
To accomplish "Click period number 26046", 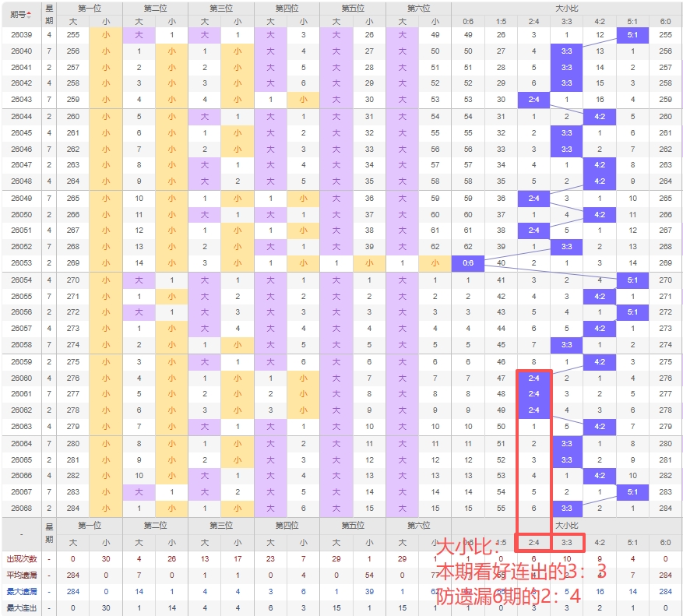I will tap(22, 149).
